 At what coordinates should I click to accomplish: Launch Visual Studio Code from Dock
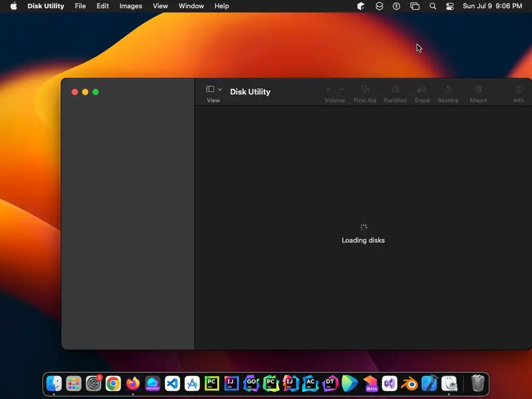[172, 384]
